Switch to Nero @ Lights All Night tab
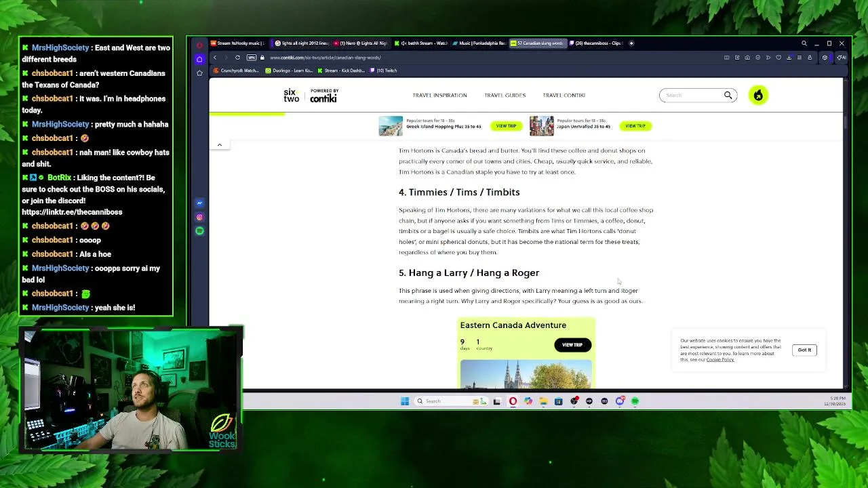The width and height of the screenshot is (868, 488). [360, 43]
